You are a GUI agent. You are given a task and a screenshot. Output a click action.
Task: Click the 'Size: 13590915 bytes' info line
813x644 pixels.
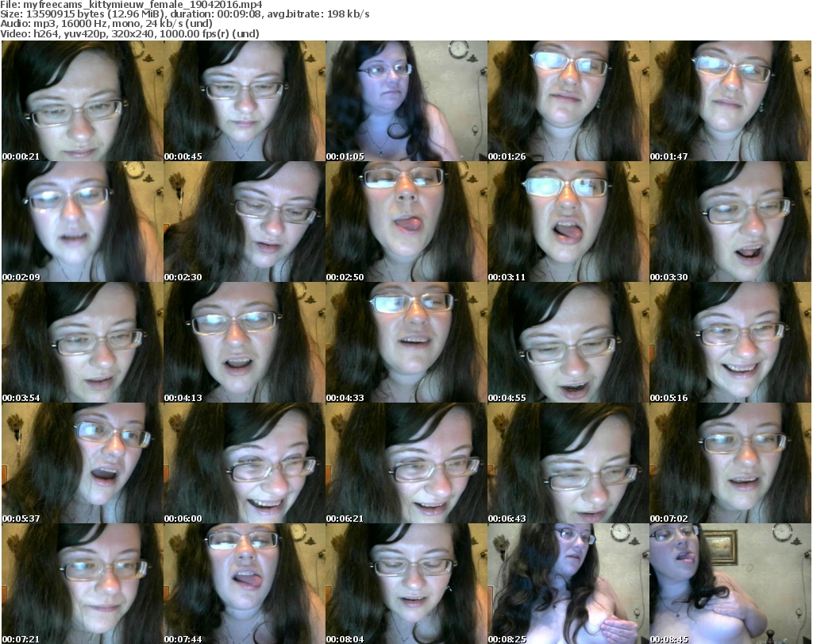185,14
